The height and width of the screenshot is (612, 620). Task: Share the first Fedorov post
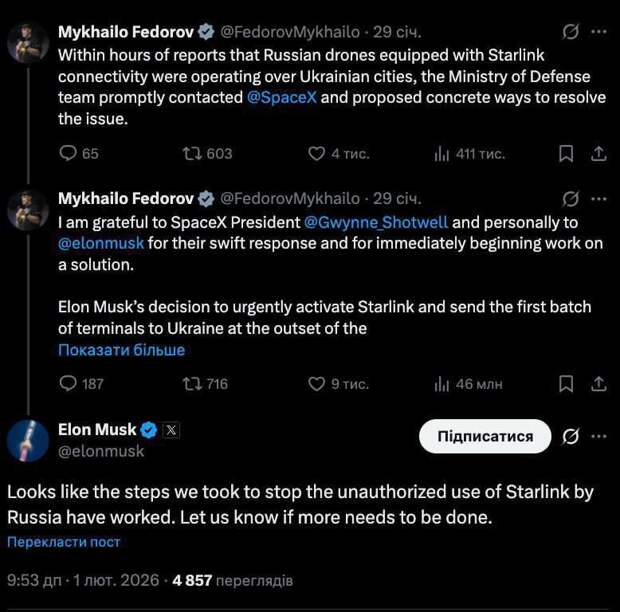(598, 153)
